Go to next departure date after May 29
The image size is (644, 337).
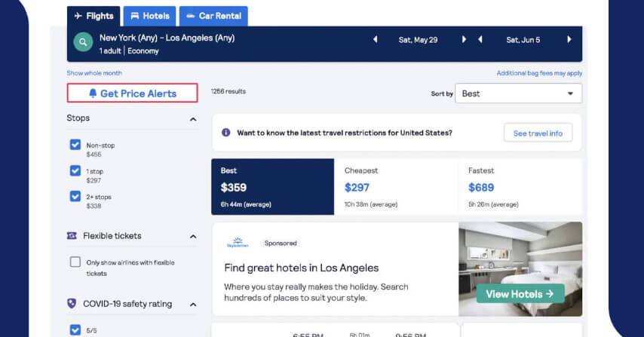[x=464, y=39]
